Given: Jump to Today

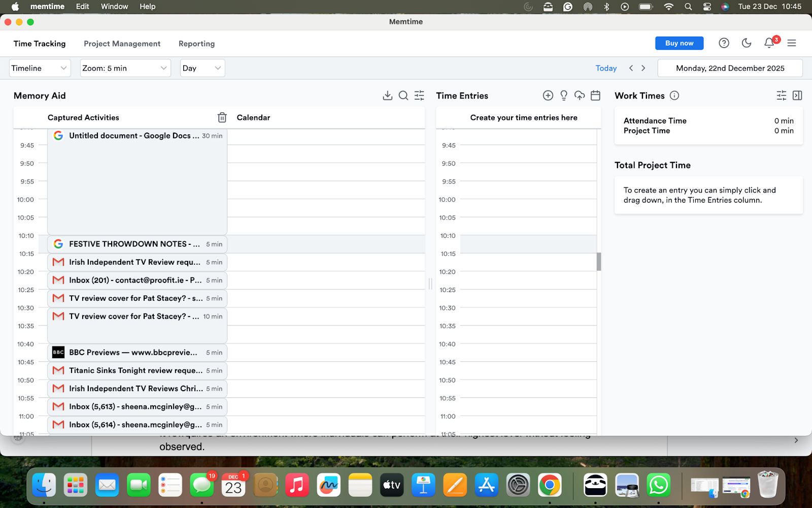Looking at the screenshot, I should point(605,68).
